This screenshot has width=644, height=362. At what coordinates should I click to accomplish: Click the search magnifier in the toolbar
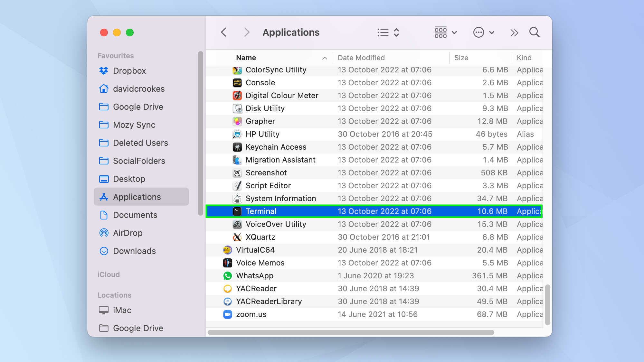[x=534, y=32]
